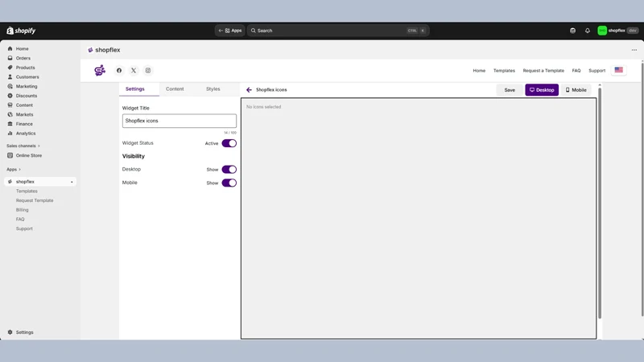The height and width of the screenshot is (362, 644).
Task: Click the Search bar at top
Action: tap(338, 31)
